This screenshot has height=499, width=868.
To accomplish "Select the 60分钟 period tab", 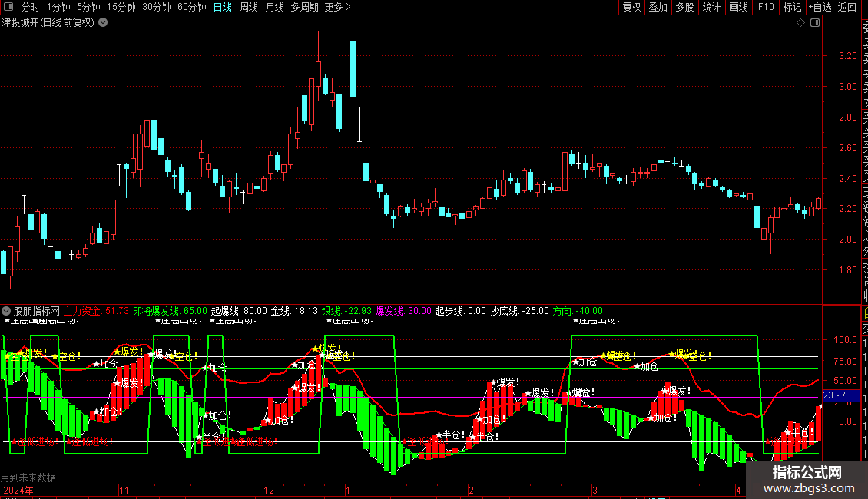I will pyautogui.click(x=191, y=7).
